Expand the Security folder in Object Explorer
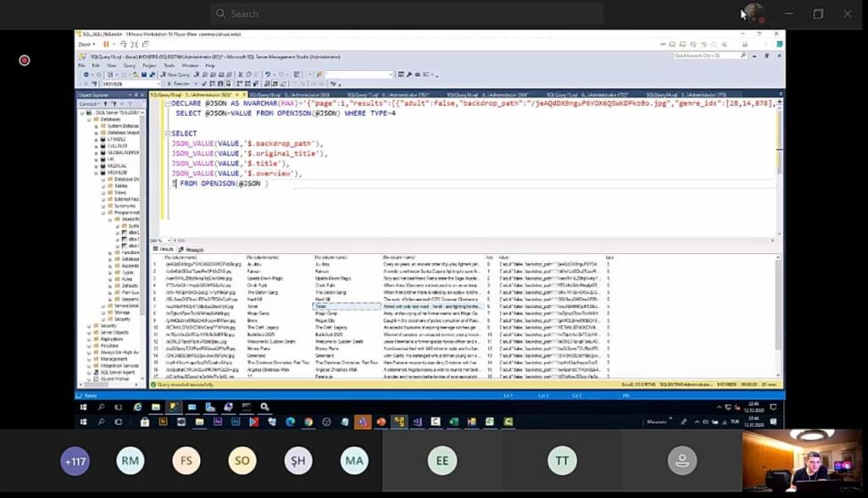 click(89, 325)
